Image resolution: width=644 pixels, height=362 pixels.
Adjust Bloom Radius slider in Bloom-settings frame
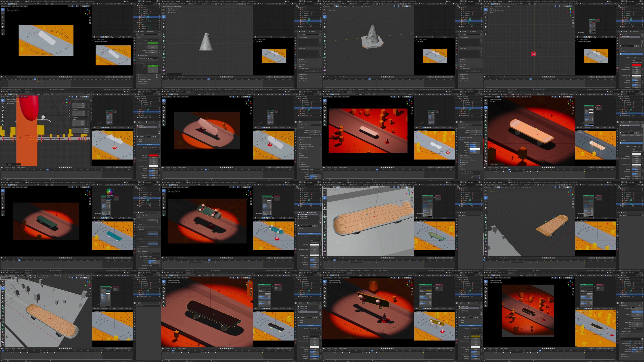click(475, 147)
